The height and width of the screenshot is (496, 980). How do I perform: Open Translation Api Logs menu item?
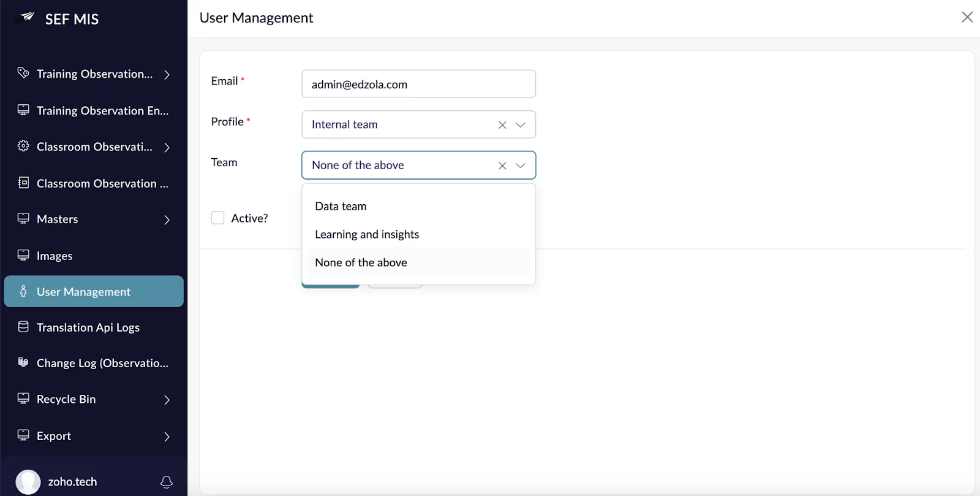(x=94, y=327)
